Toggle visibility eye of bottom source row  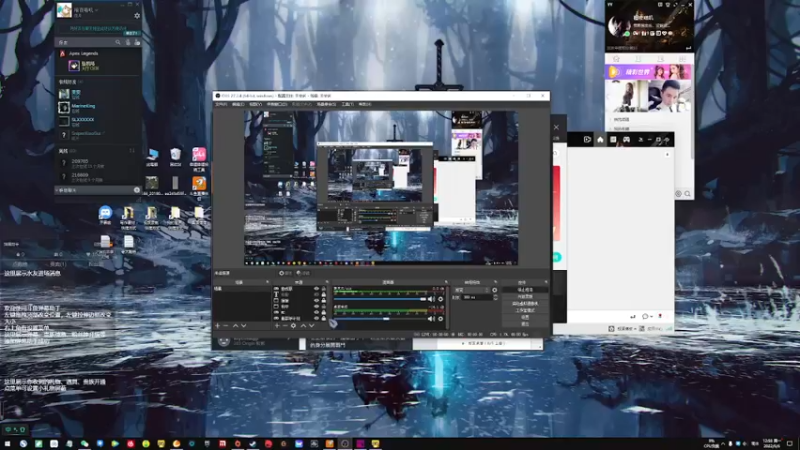pyautogui.click(x=316, y=318)
